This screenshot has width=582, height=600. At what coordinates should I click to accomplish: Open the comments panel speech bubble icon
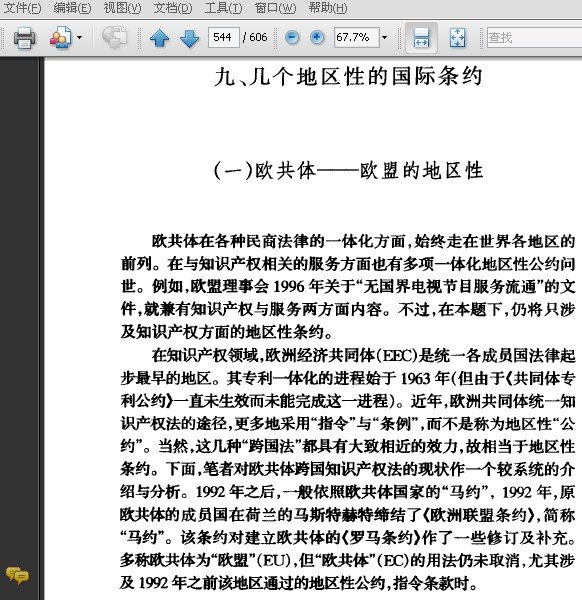click(17, 575)
